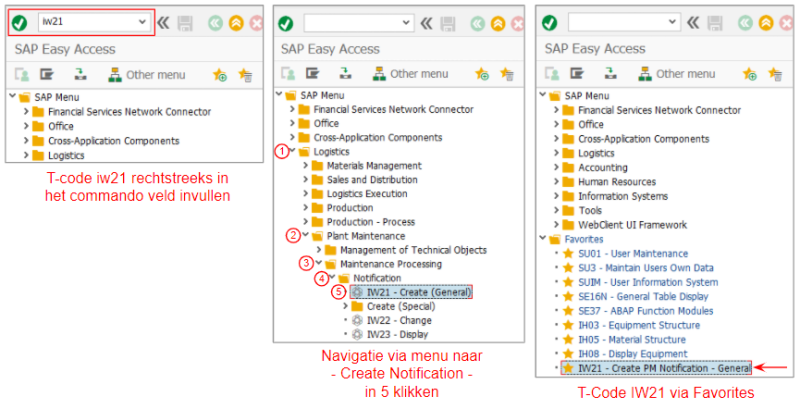Click Delete Favorites star in right panel

click(776, 74)
